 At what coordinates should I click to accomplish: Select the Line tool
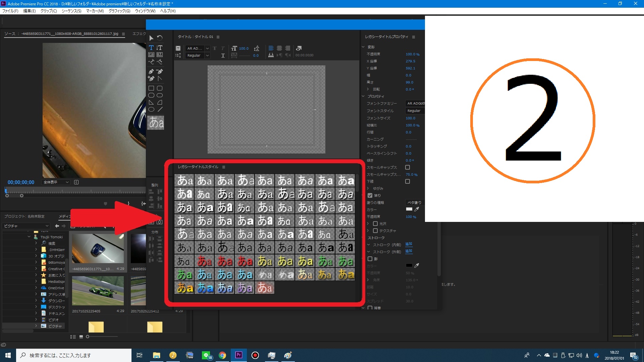click(160, 109)
